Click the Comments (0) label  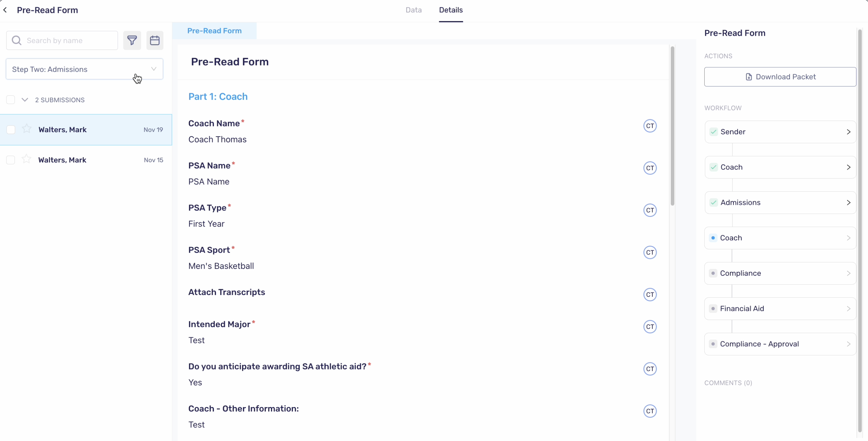pos(728,383)
